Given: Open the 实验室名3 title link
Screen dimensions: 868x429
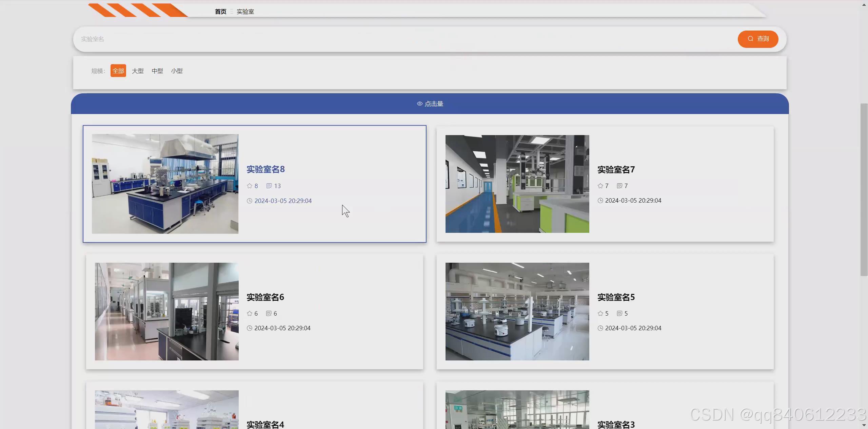Looking at the screenshot, I should click(x=616, y=424).
